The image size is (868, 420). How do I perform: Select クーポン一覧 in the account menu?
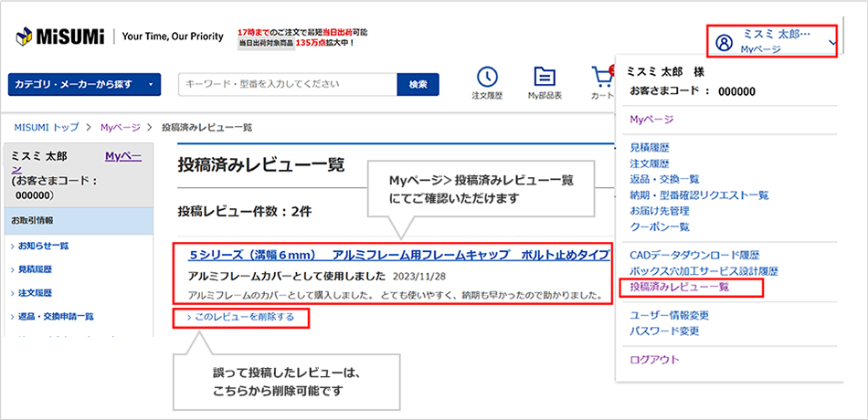660,226
